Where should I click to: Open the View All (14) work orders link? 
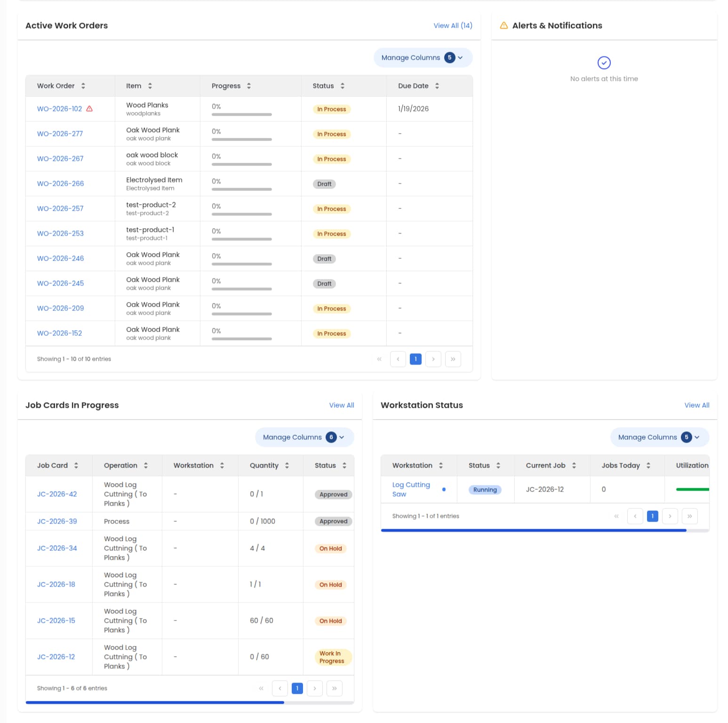(x=453, y=25)
